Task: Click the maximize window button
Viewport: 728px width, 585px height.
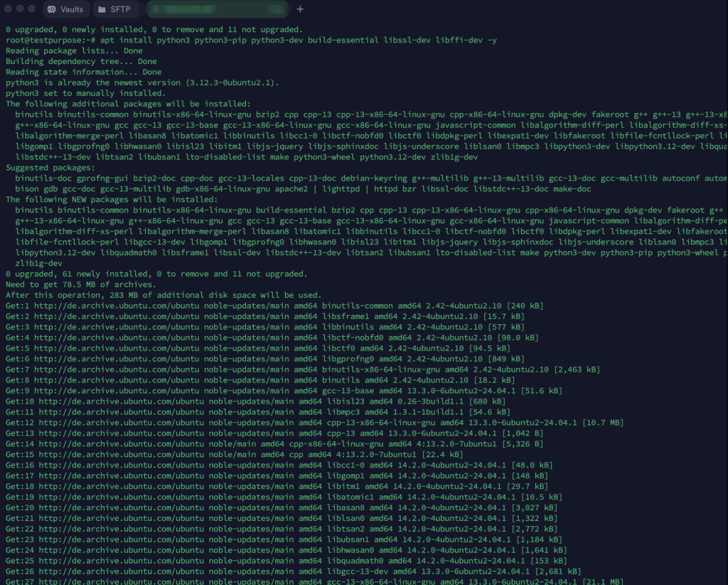Action: (x=32, y=9)
